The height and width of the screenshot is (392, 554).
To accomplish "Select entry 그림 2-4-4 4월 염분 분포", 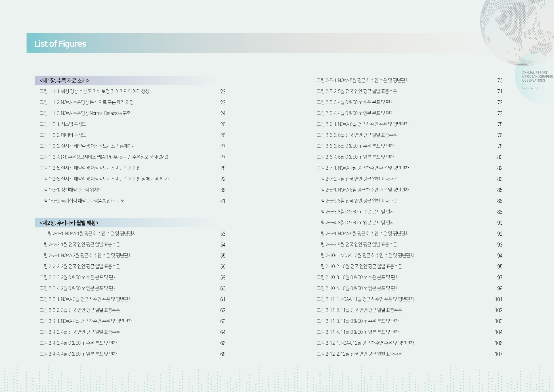I will click(78, 354).
